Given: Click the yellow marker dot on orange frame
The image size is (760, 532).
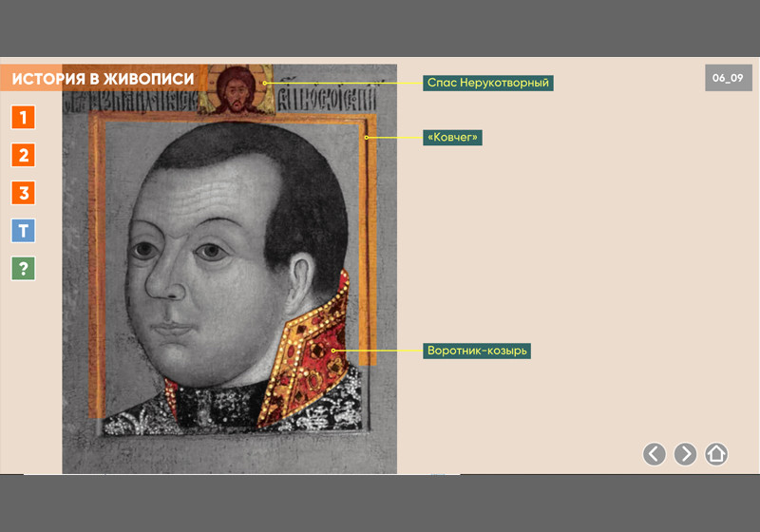Looking at the screenshot, I should click(367, 138).
